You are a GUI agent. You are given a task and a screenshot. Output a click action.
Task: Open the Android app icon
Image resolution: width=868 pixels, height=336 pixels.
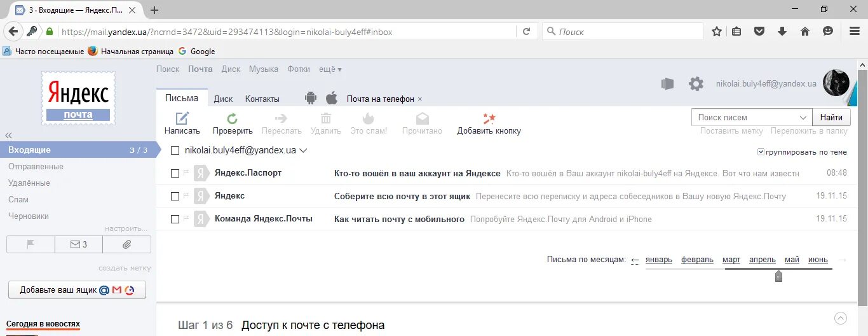coord(311,98)
